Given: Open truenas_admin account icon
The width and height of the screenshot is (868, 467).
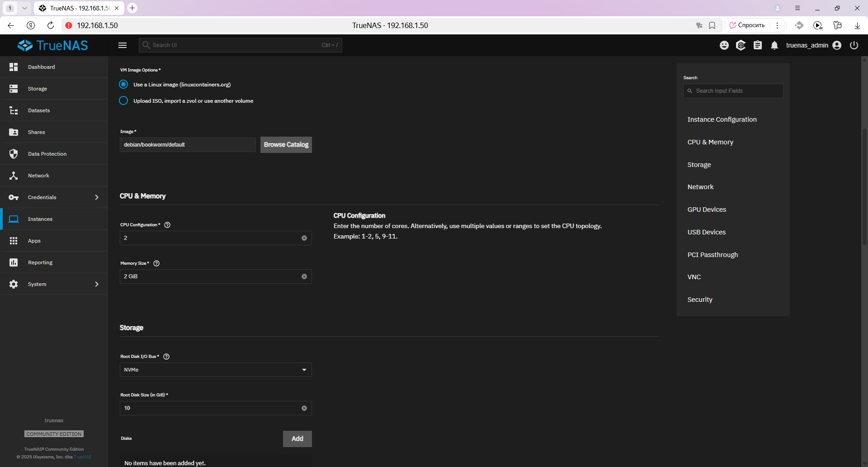Looking at the screenshot, I should (837, 45).
